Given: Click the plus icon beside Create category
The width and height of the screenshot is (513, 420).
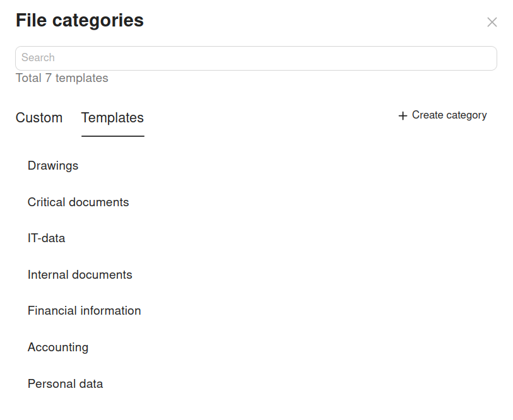Looking at the screenshot, I should pos(403,116).
